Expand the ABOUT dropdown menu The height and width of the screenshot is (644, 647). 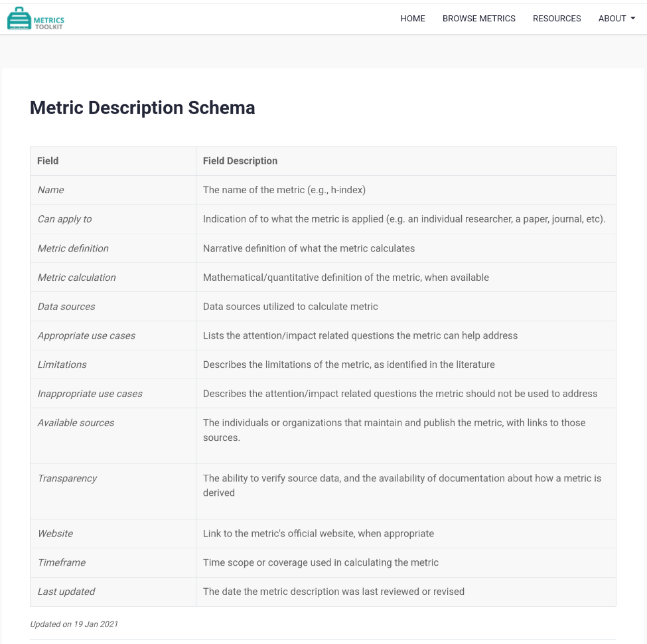pyautogui.click(x=616, y=19)
